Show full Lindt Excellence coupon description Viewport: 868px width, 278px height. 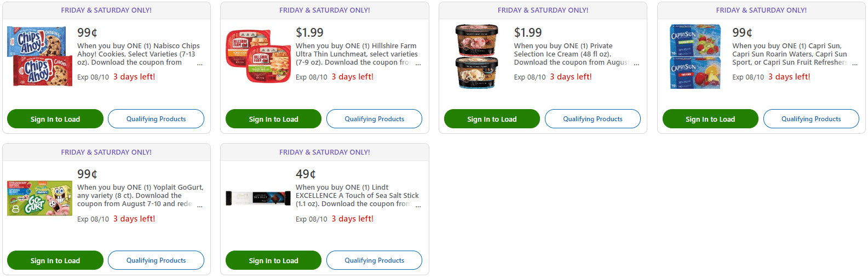418,206
